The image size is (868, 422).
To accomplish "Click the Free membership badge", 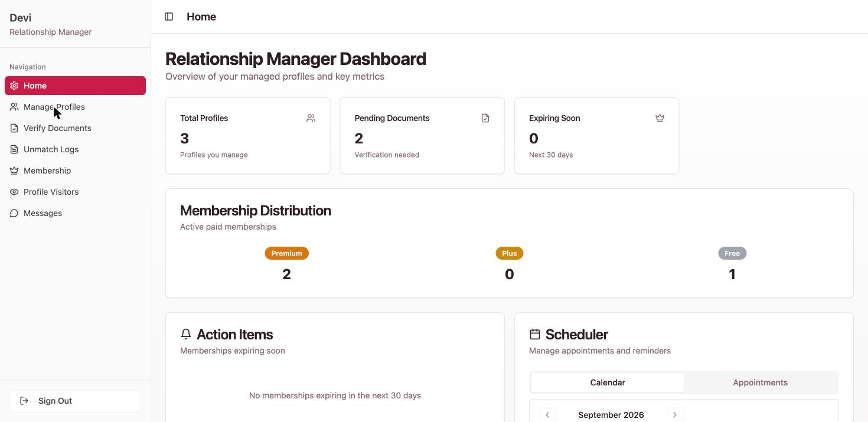I will click(732, 253).
